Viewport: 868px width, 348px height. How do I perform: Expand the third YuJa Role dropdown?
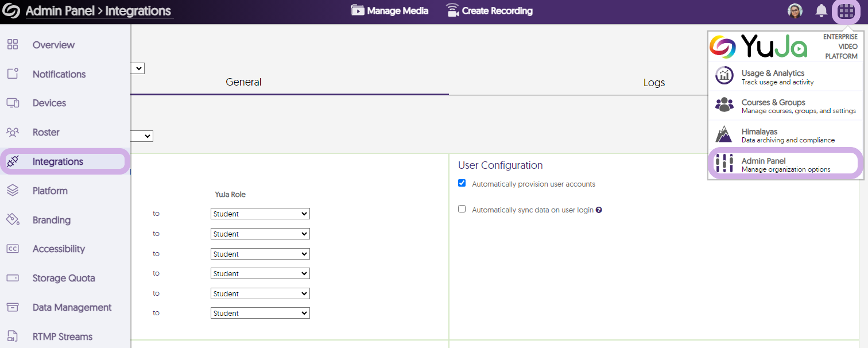point(260,254)
